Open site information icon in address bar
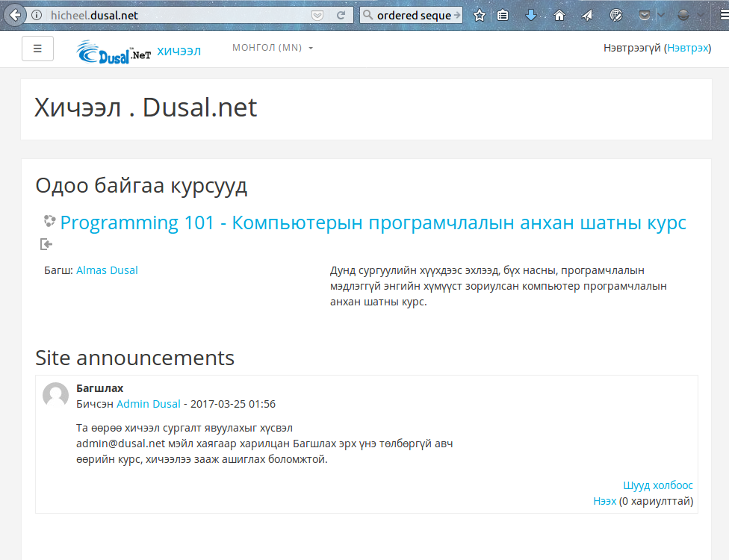The height and width of the screenshot is (560, 729). pyautogui.click(x=37, y=16)
